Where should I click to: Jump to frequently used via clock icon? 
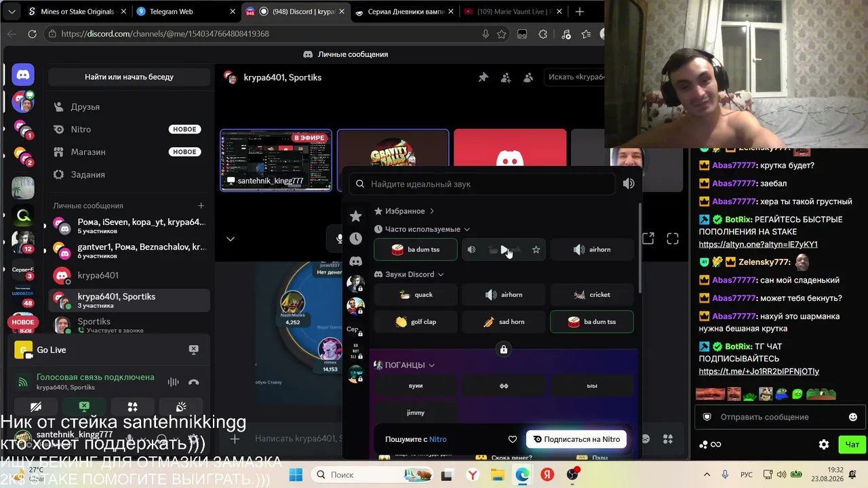(x=355, y=239)
